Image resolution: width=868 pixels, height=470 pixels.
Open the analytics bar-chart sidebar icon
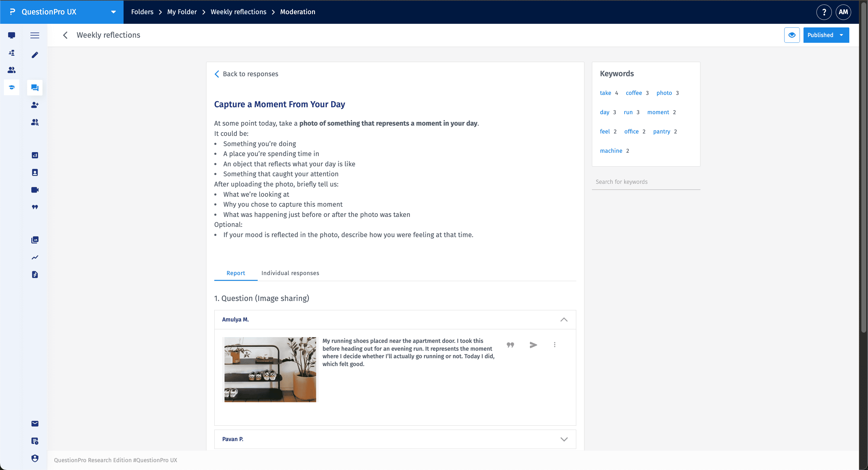pyautogui.click(x=35, y=155)
